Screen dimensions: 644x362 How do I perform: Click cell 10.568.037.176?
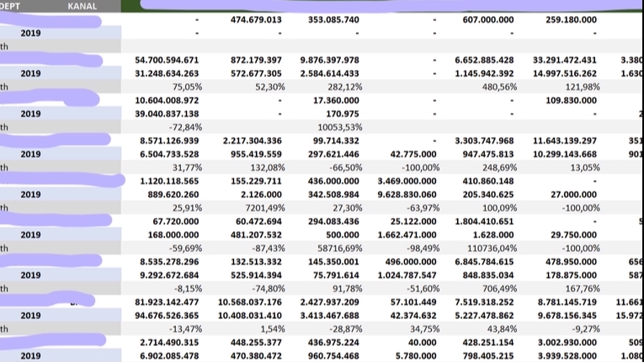click(x=250, y=302)
